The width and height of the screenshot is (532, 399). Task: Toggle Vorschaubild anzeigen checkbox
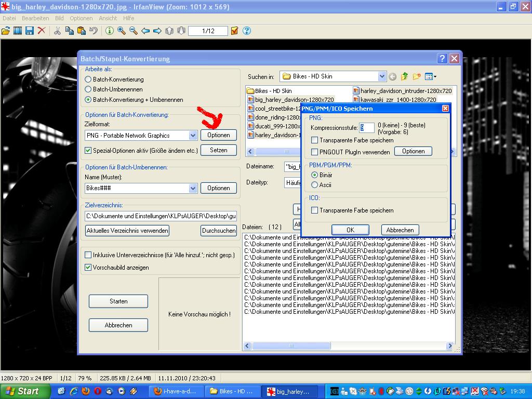coord(88,268)
